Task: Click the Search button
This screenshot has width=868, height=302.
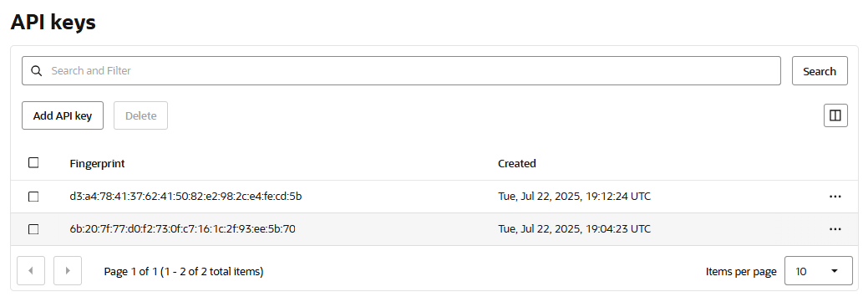Action: click(x=820, y=71)
